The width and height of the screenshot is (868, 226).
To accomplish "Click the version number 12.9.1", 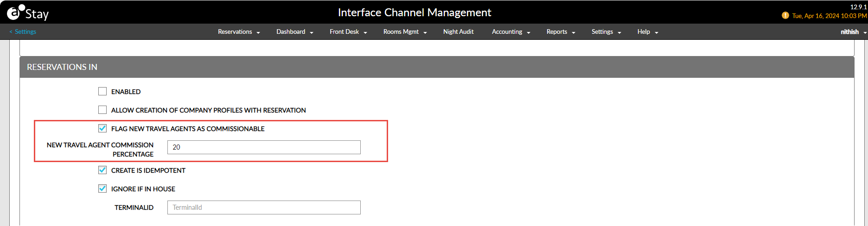I will click(858, 7).
